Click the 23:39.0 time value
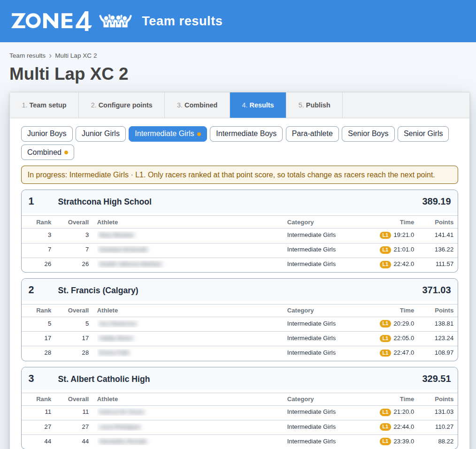 (404, 441)
